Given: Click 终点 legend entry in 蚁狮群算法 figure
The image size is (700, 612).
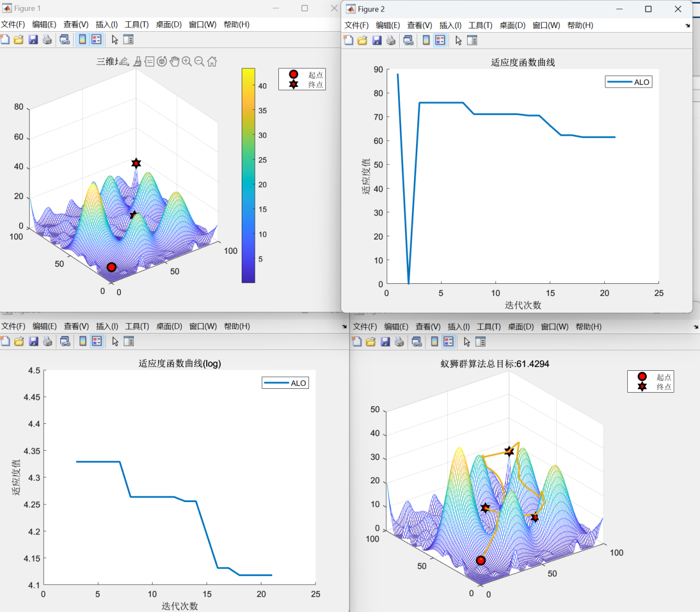Looking at the screenshot, I should tap(651, 387).
